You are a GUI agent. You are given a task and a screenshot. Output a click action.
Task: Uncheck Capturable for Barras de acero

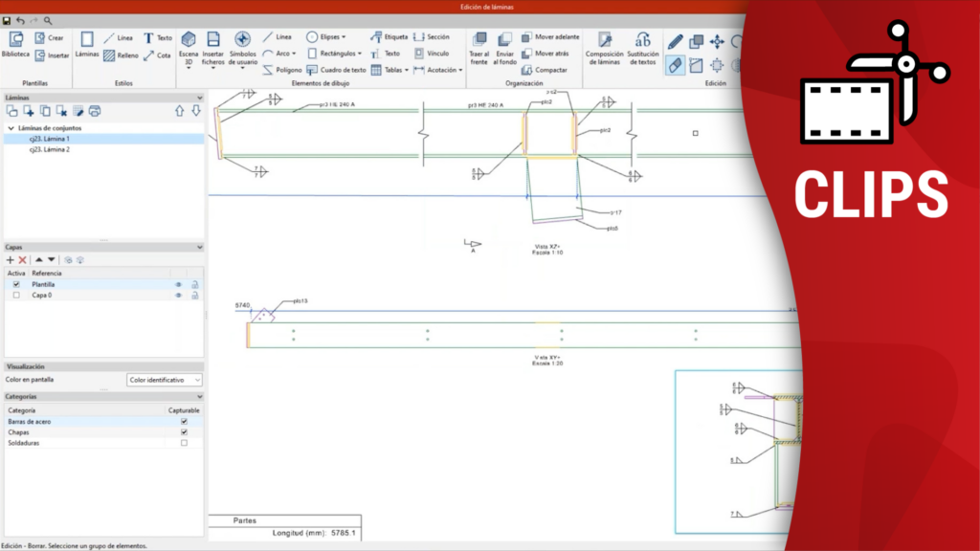coord(184,421)
